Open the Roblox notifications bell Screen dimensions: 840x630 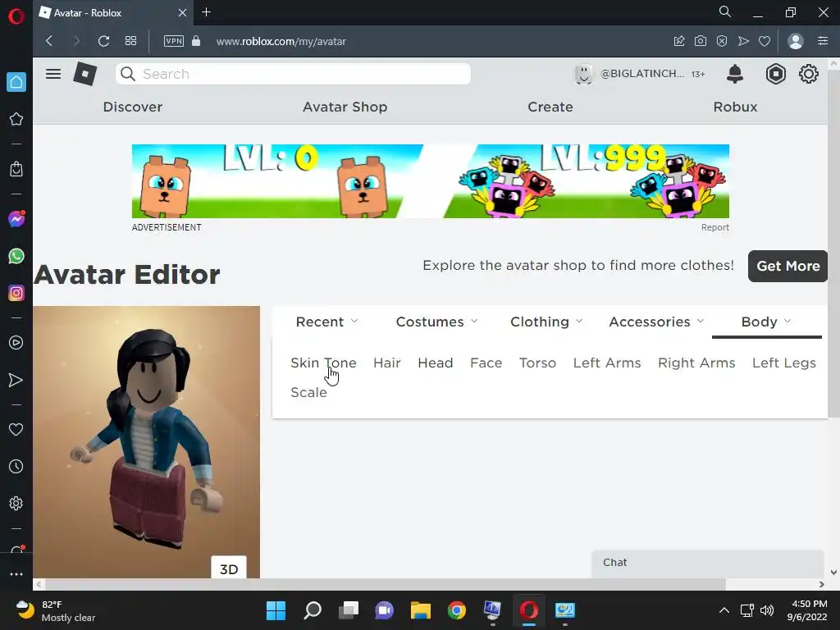(x=735, y=74)
